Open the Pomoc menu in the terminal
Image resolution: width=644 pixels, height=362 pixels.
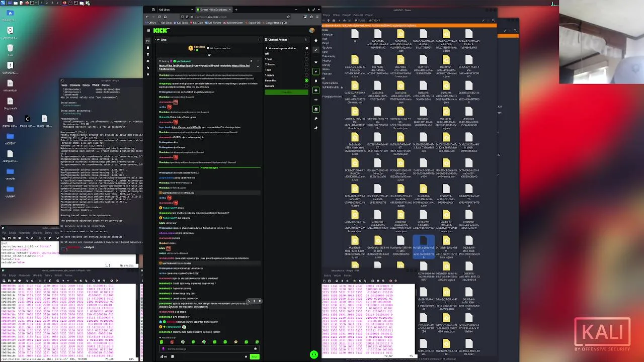pos(106,85)
